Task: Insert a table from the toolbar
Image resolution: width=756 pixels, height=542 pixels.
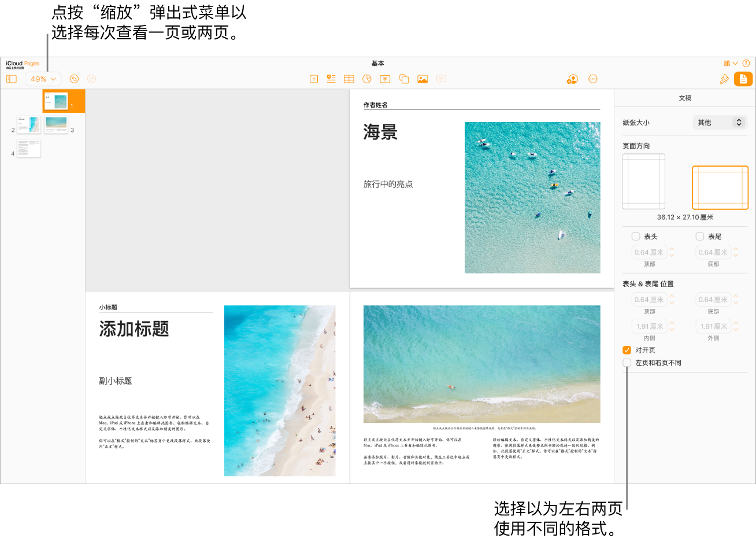Action: pyautogui.click(x=349, y=79)
